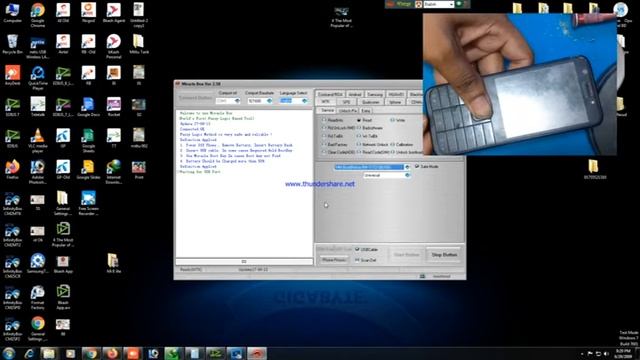The image size is (640, 360).
Task: Open Format Factory desktop shortcut
Action: [x=38, y=298]
